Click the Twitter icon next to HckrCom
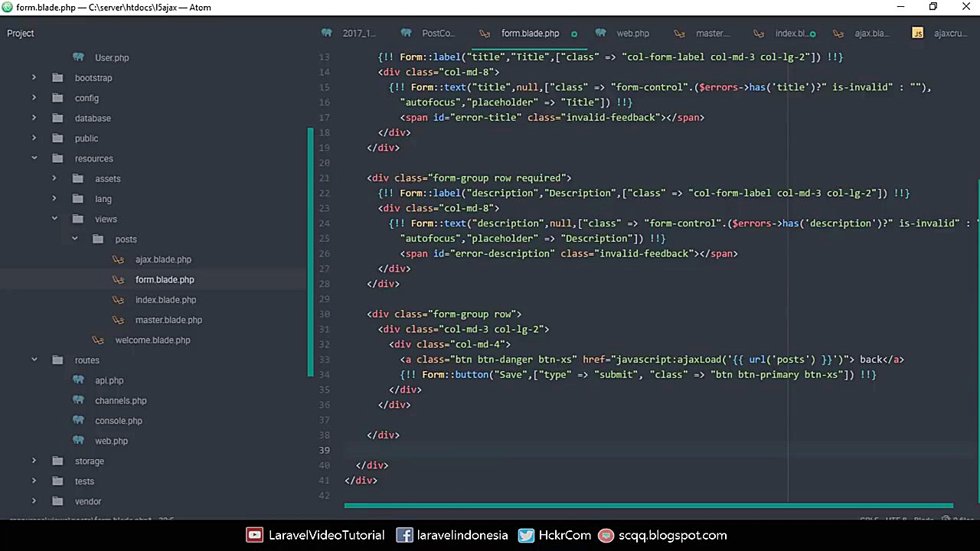This screenshot has height=551, width=980. [x=526, y=535]
